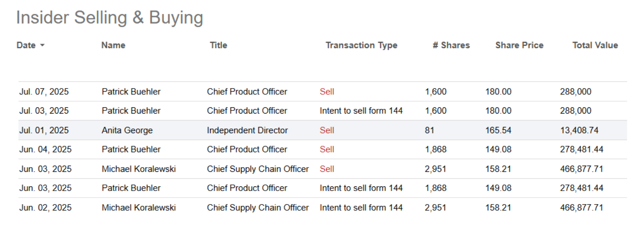Sort by the Title column header
The image size is (644, 229).
(218, 45)
